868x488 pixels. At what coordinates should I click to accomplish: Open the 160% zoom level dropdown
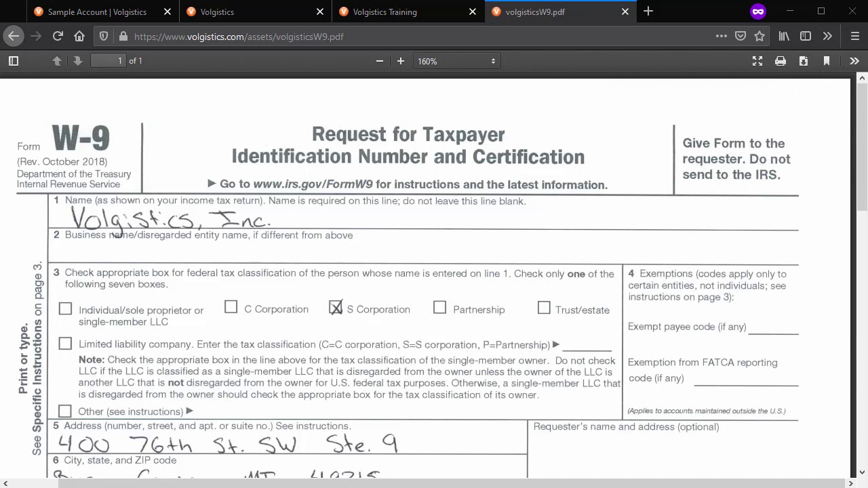click(456, 61)
